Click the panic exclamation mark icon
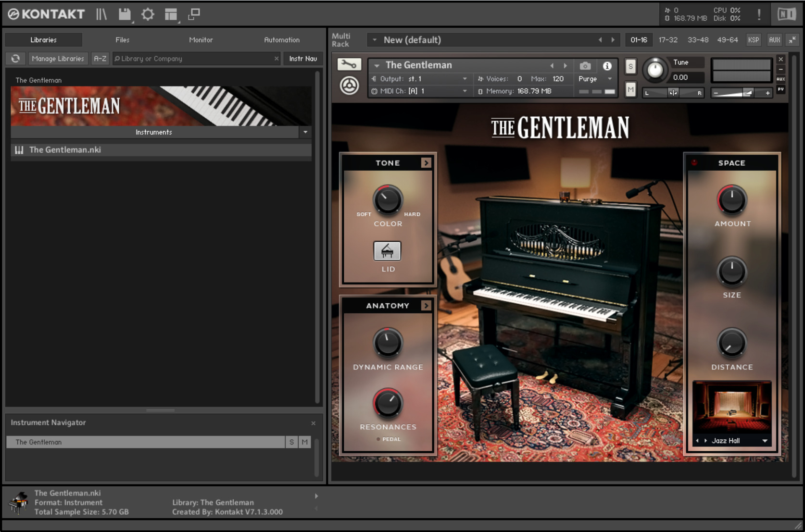 pyautogui.click(x=759, y=14)
